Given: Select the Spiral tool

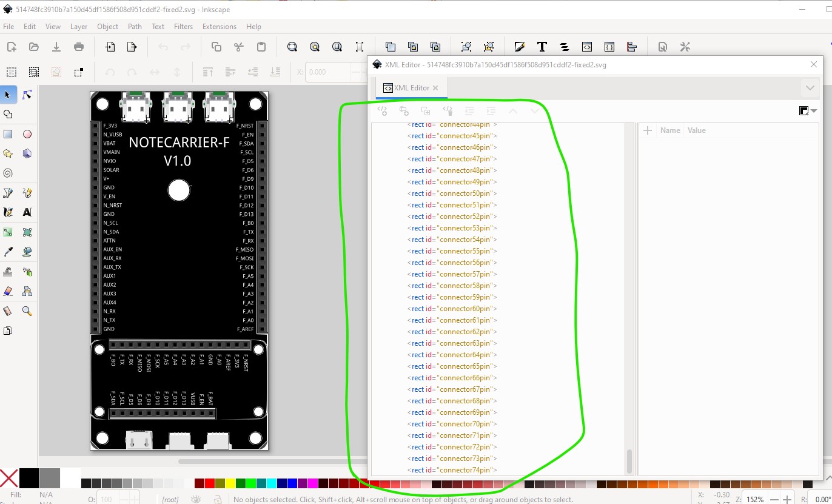Looking at the screenshot, I should tap(8, 173).
